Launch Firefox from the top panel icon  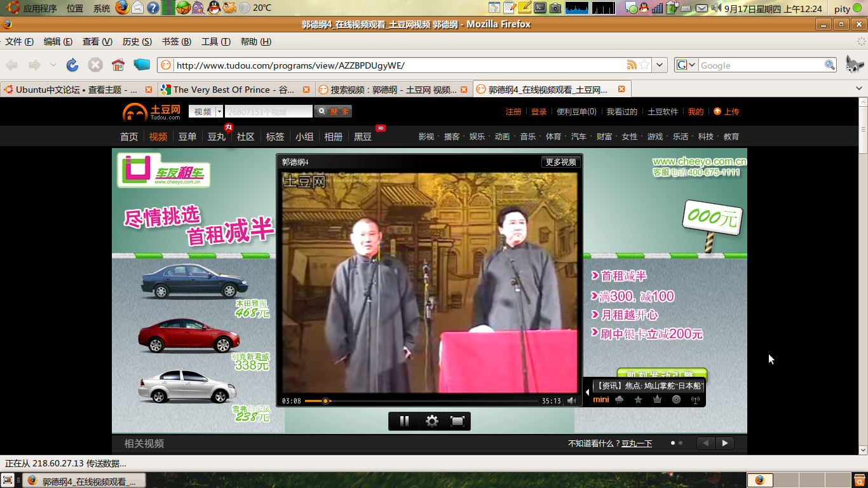point(122,8)
